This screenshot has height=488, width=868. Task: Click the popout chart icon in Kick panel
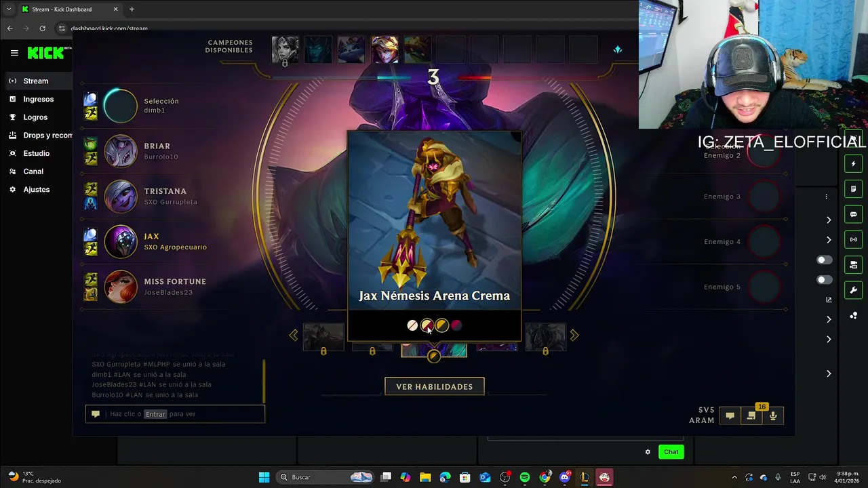click(829, 300)
